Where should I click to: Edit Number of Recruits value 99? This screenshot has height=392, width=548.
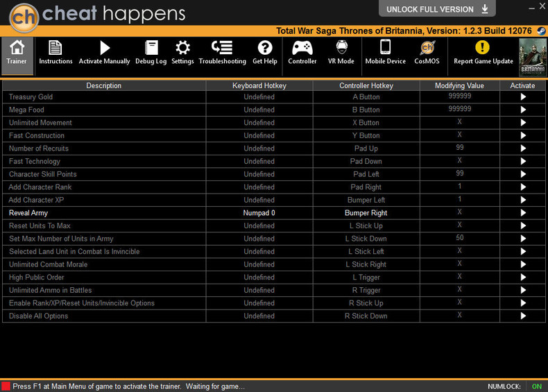pos(460,148)
